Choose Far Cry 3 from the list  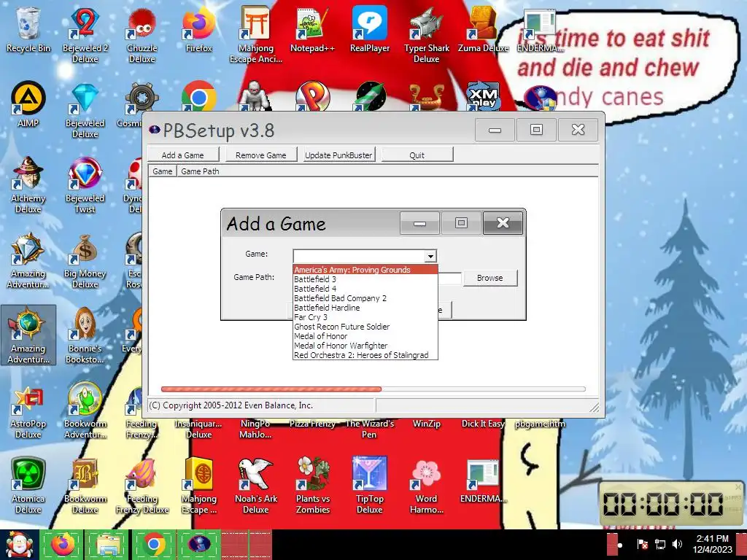point(365,317)
